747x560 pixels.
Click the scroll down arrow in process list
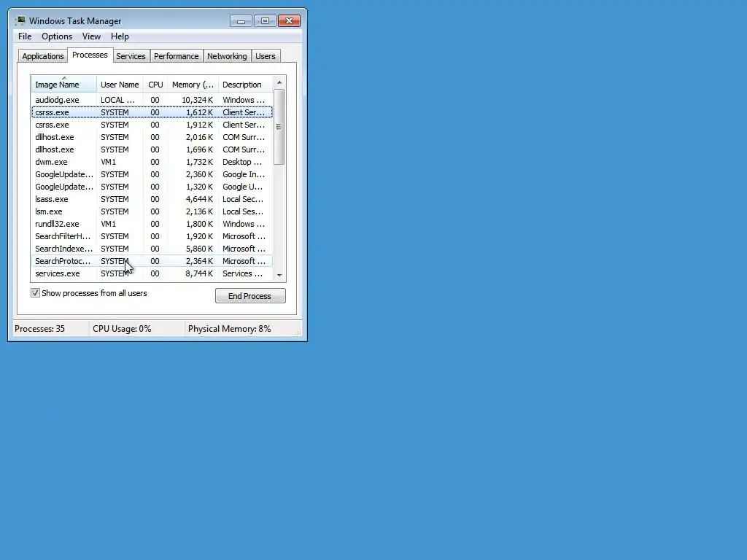pyautogui.click(x=279, y=275)
